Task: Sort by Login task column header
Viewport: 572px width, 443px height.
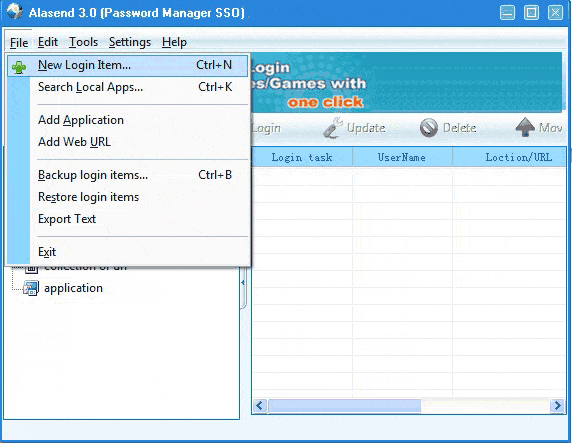Action: [x=302, y=157]
